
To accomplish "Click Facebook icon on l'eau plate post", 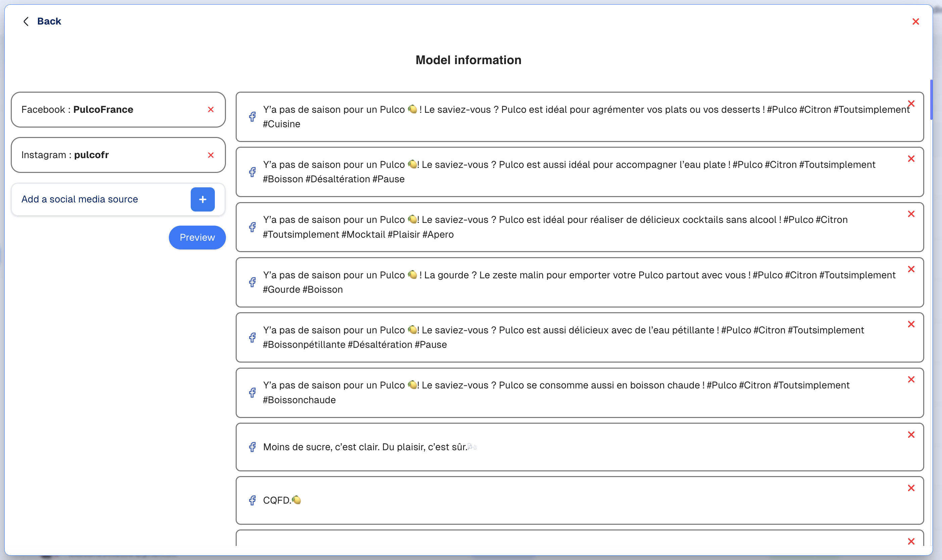I will click(252, 172).
